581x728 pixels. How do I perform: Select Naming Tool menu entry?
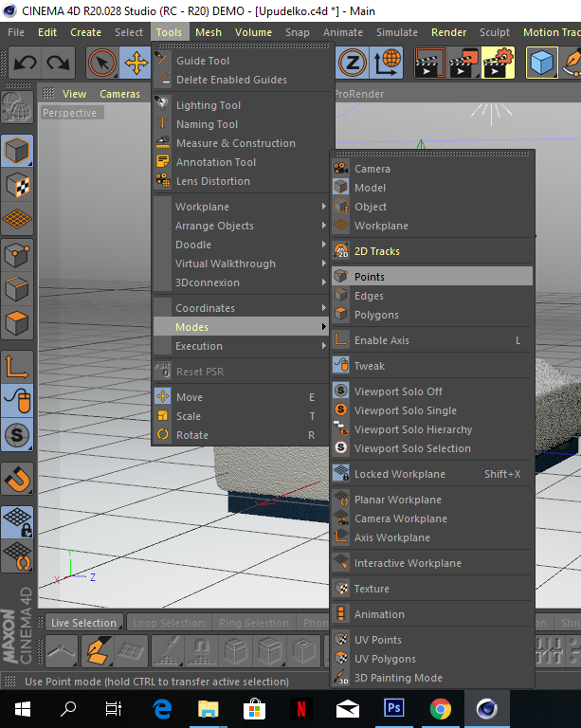(x=242, y=124)
